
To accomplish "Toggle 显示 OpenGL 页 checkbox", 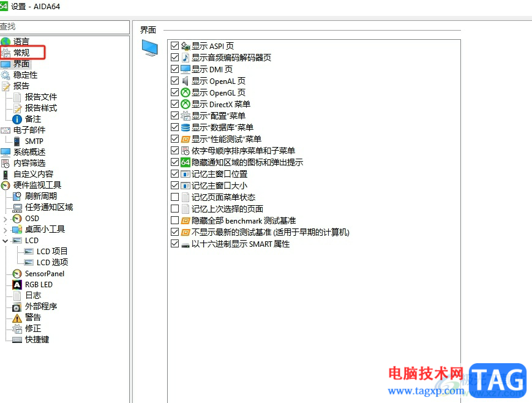I will coord(174,92).
